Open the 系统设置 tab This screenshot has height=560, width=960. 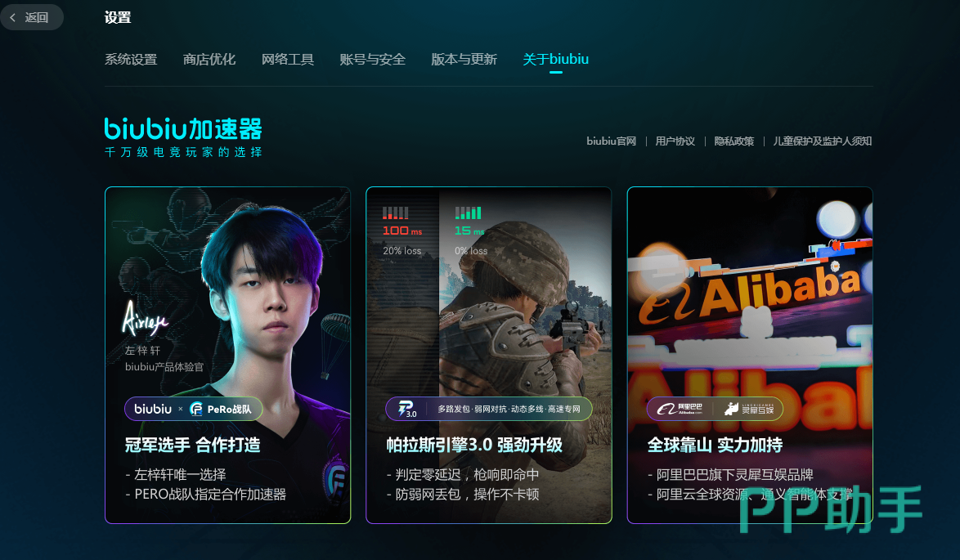click(x=131, y=60)
